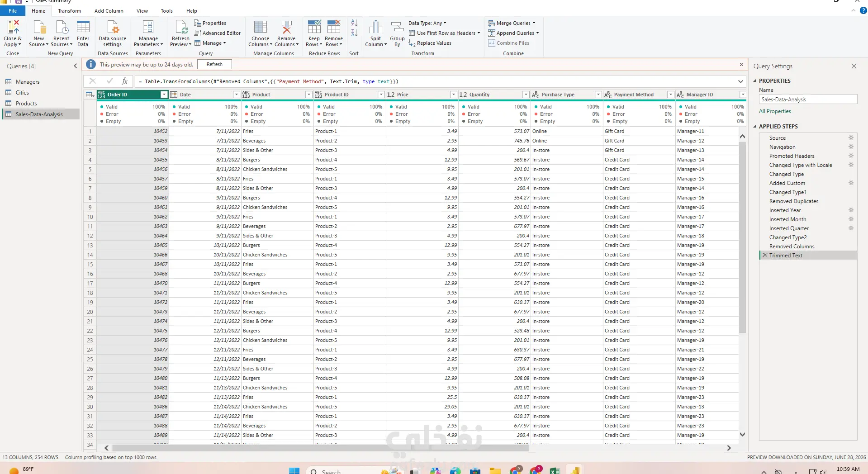Switch to the Add Column tab
868x474 pixels.
(109, 11)
